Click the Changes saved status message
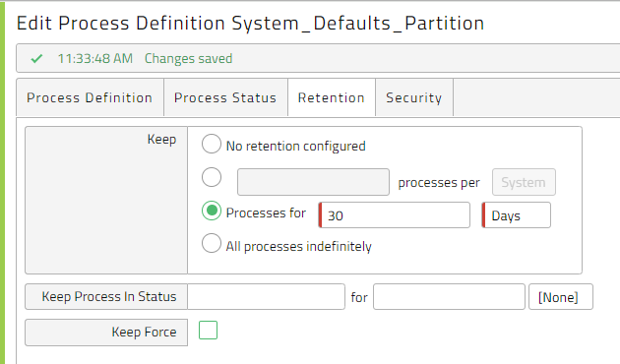This screenshot has width=620, height=364. [x=188, y=58]
